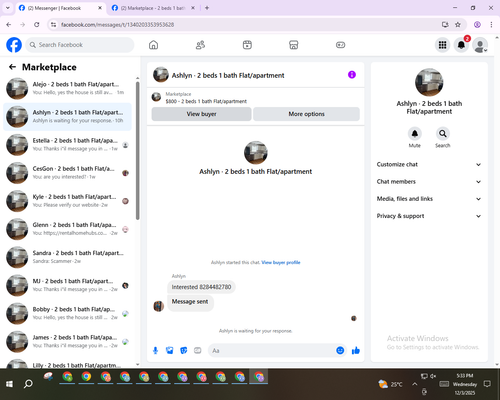This screenshot has width=500, height=400.
Task: Click the 'Interested 8284482780' message bubble
Action: [201, 287]
